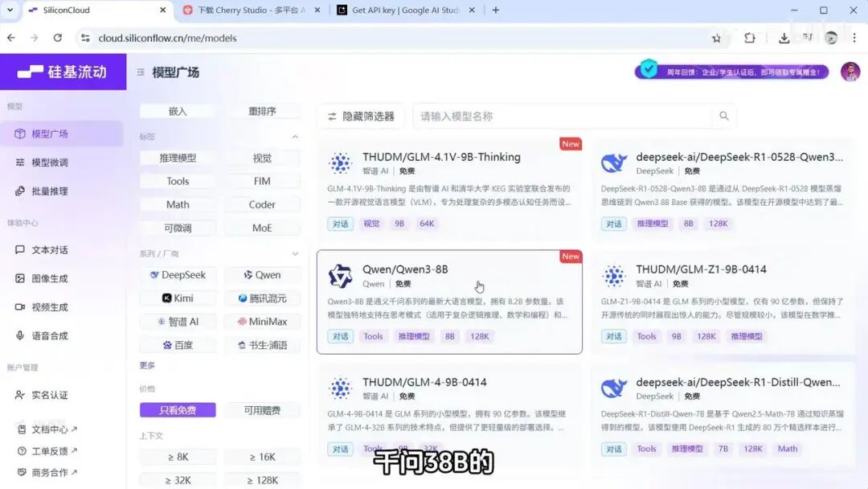The image size is (868, 489).
Task: Deselect the 只看免费 price filter
Action: point(178,410)
